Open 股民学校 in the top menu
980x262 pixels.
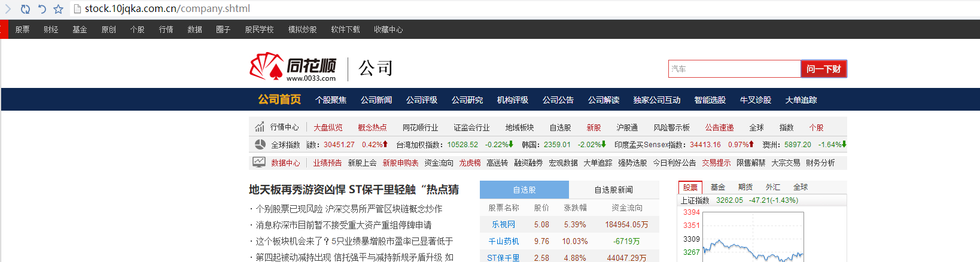259,29
